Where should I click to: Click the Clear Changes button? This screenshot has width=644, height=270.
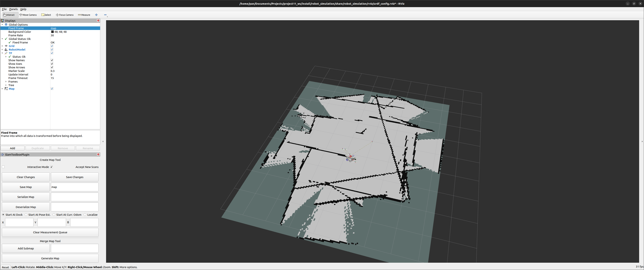click(26, 177)
